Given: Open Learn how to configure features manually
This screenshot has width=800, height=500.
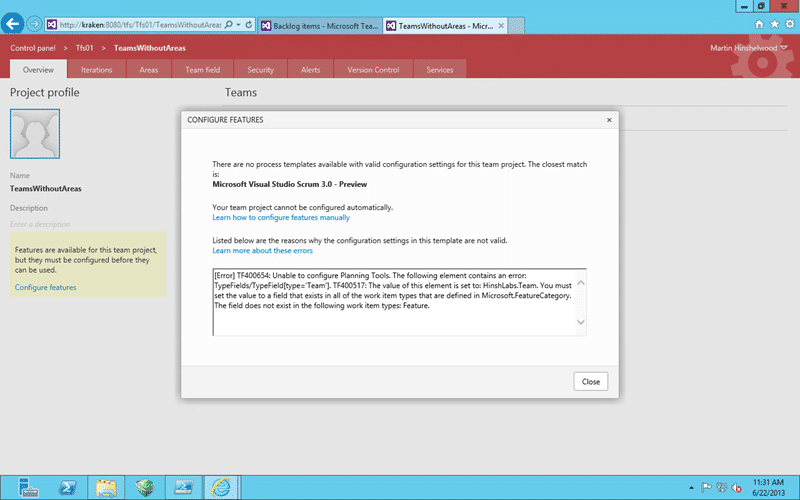Looking at the screenshot, I should [281, 217].
